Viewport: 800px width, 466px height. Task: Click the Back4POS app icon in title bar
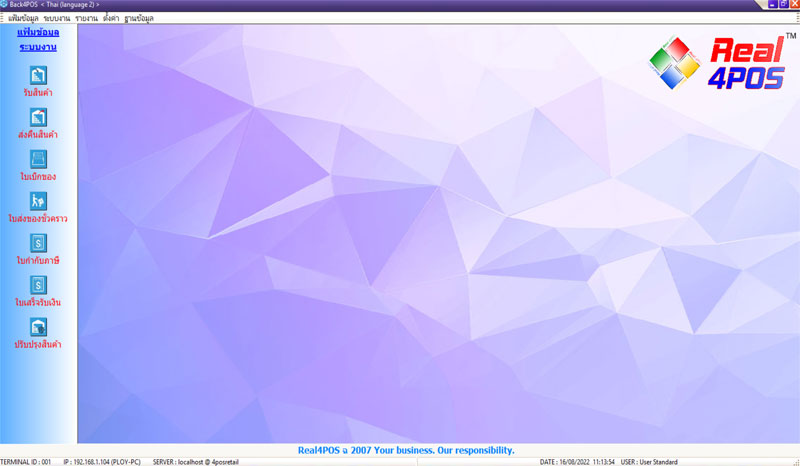(x=4, y=5)
